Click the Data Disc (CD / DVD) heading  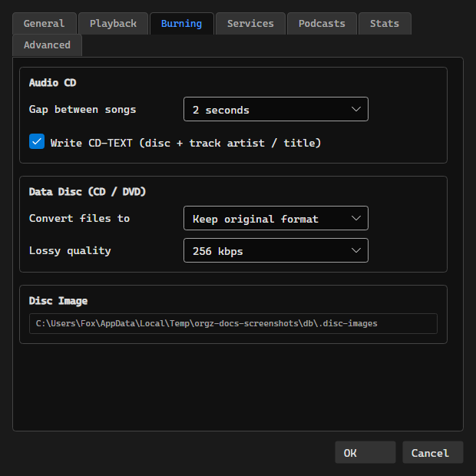[88, 192]
